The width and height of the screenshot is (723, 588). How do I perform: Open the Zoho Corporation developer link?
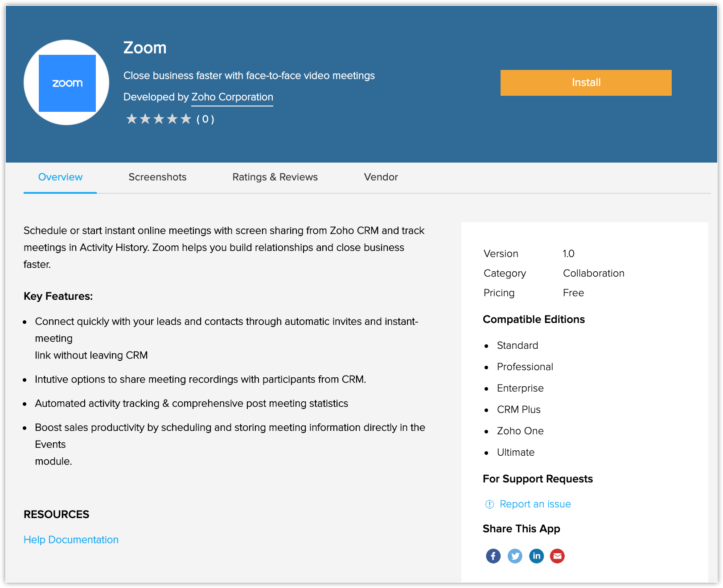tap(232, 97)
